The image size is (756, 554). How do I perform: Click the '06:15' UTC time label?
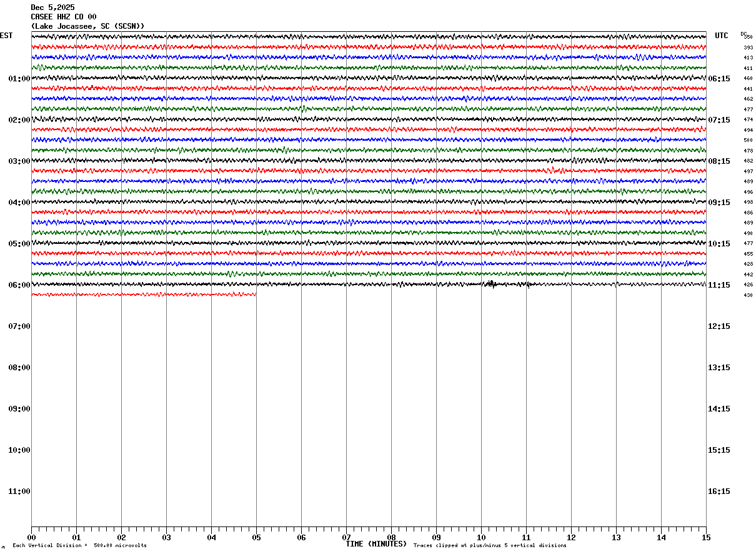pyautogui.click(x=719, y=79)
